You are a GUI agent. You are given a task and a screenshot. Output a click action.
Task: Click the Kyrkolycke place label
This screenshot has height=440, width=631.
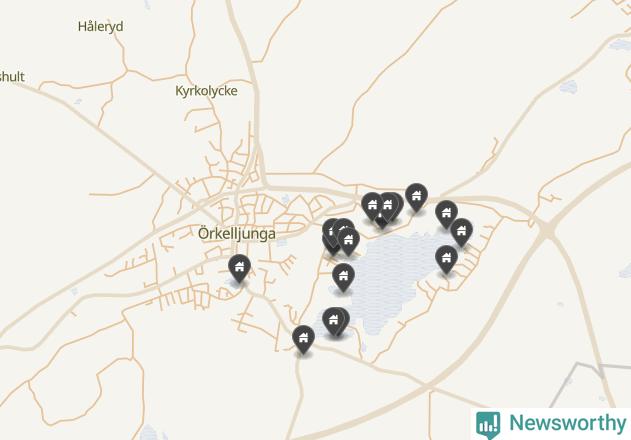[x=206, y=91]
